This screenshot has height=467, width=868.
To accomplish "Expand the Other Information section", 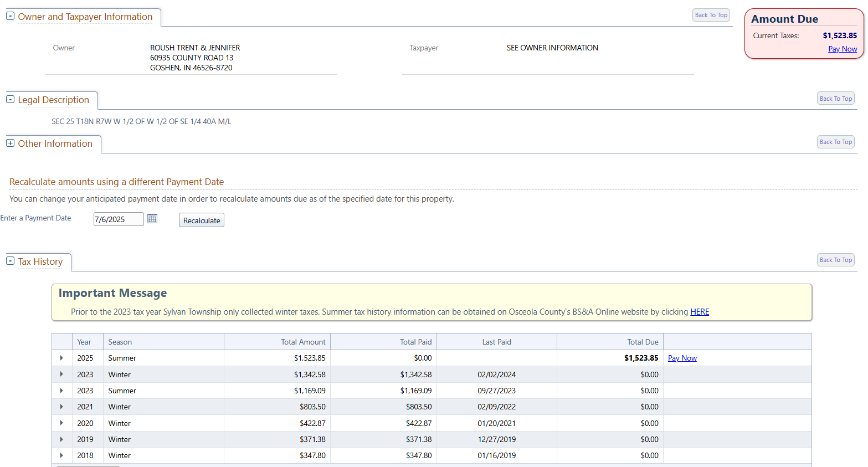I will (10, 143).
